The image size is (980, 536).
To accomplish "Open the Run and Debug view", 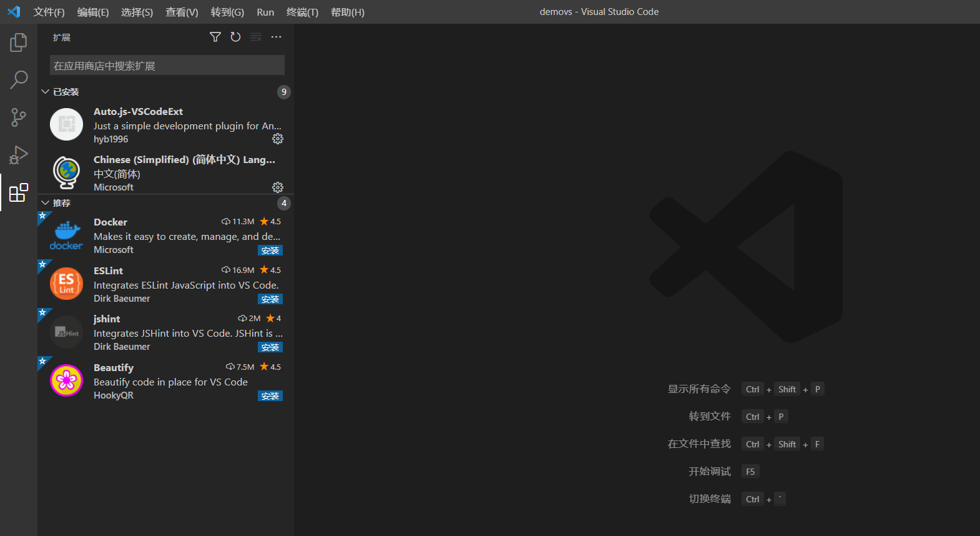I will 19,155.
